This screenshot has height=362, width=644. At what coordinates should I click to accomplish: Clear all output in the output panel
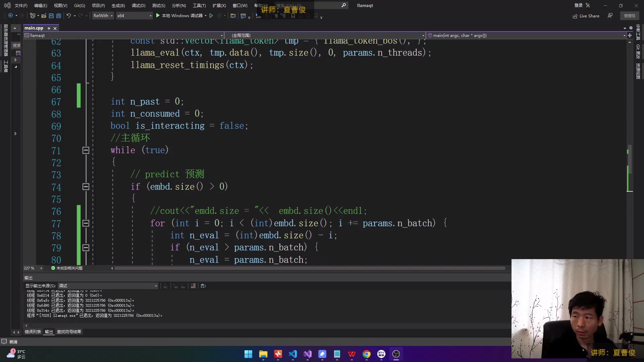click(x=194, y=286)
